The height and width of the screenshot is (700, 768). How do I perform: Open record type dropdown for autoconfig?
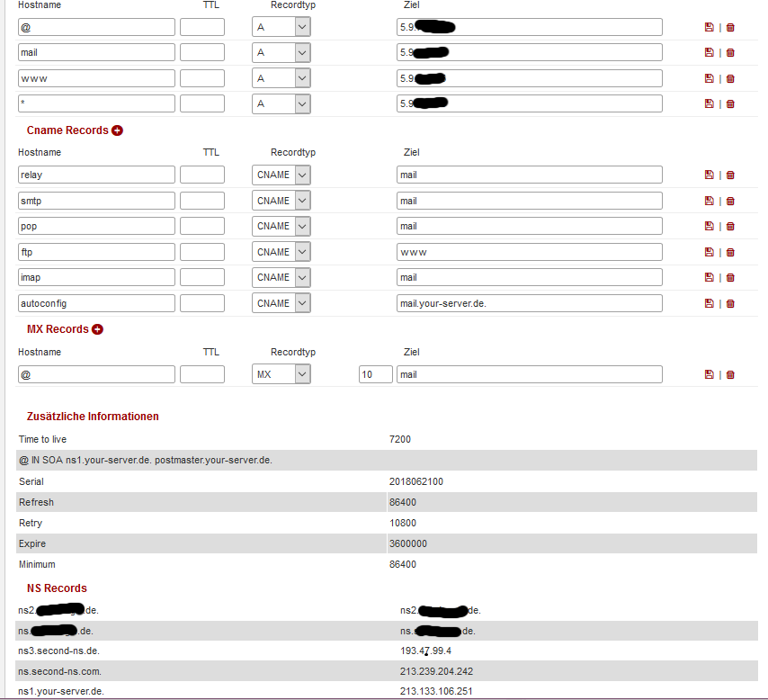(302, 303)
